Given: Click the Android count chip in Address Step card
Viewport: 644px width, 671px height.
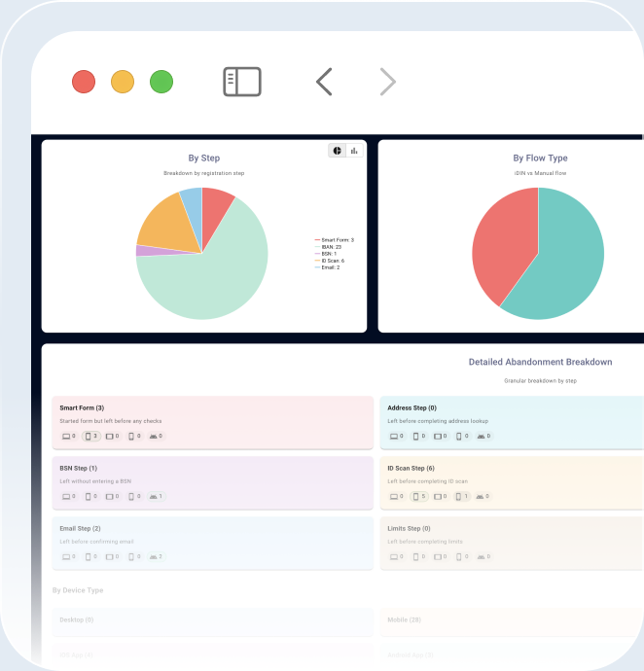Looking at the screenshot, I should point(483,436).
